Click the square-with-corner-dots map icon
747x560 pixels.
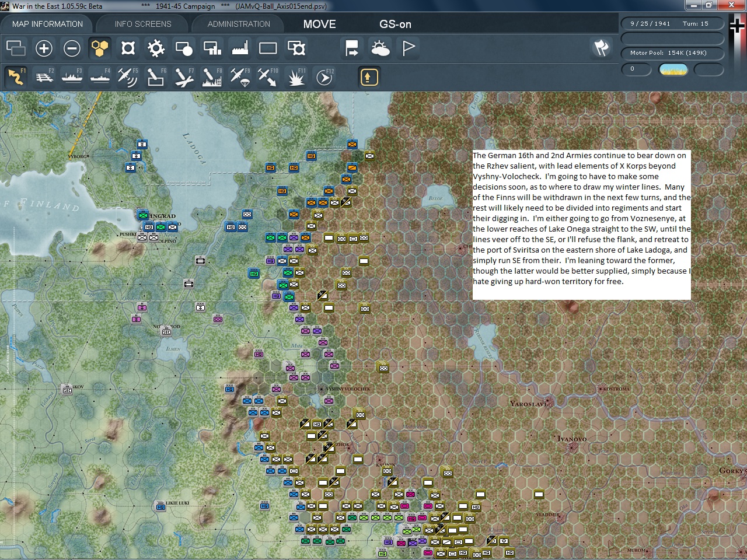[128, 48]
